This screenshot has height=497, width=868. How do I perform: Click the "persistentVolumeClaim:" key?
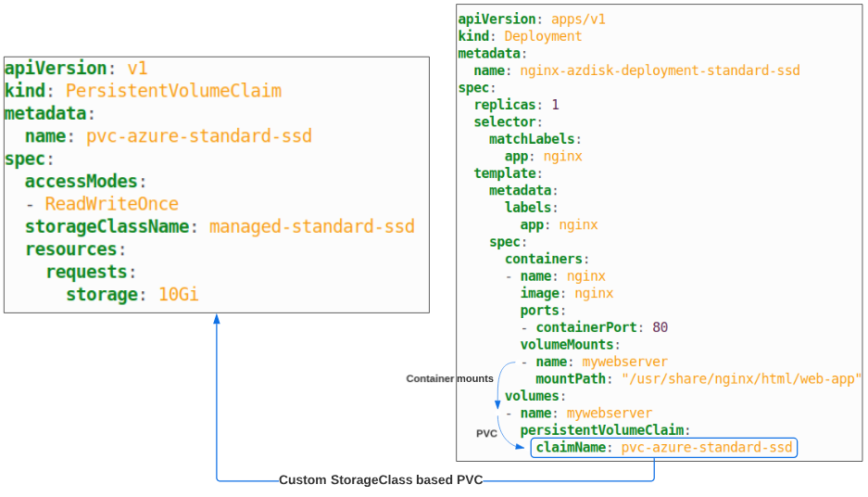(x=602, y=430)
